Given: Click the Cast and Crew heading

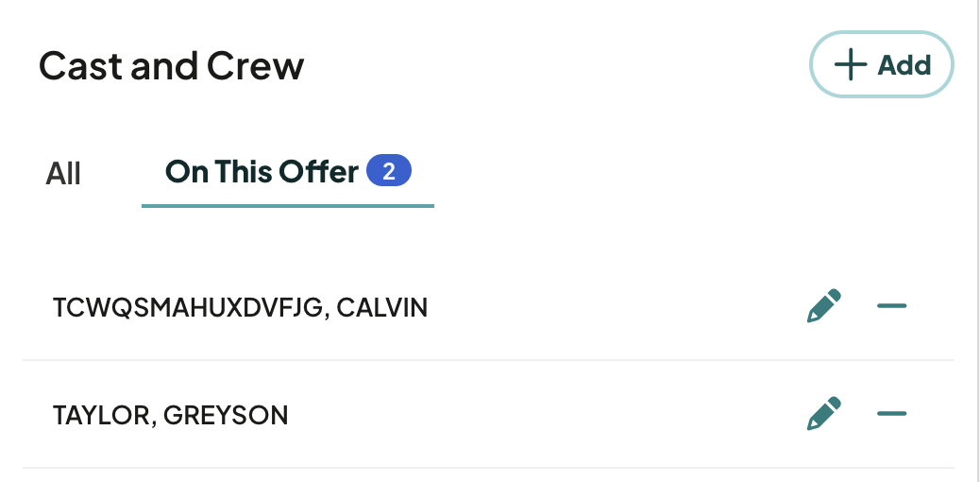Looking at the screenshot, I should [x=171, y=65].
